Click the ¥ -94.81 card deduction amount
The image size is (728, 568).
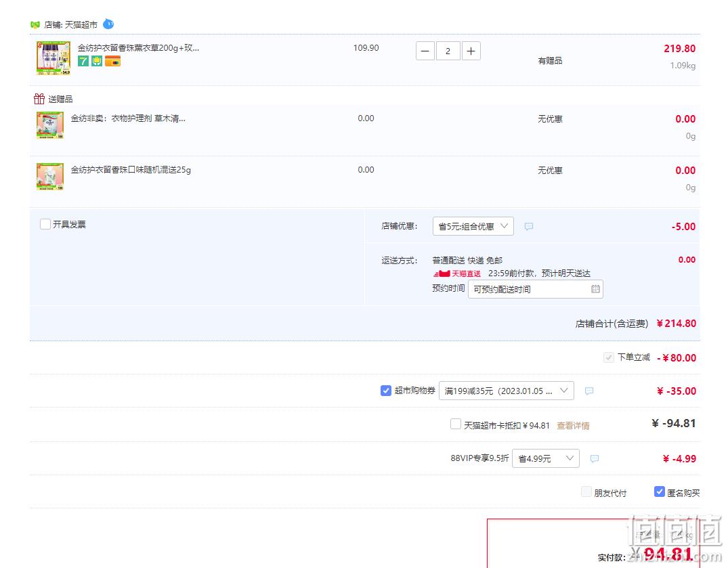[x=674, y=423]
